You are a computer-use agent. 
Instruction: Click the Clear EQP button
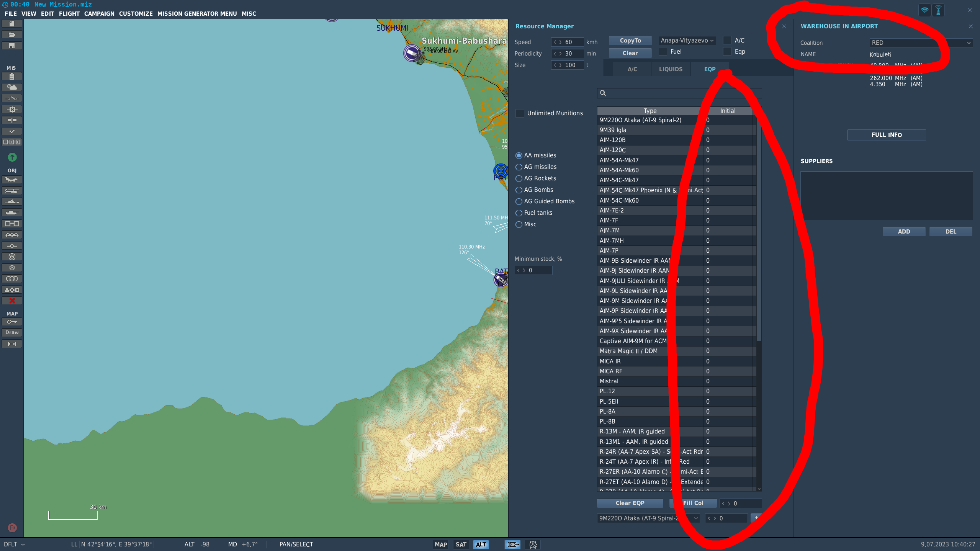630,503
